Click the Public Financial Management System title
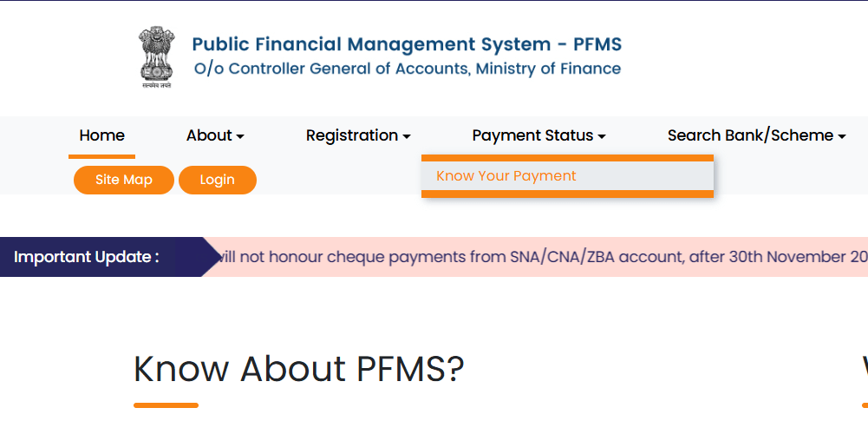Viewport: 868px width, 421px height. click(406, 44)
